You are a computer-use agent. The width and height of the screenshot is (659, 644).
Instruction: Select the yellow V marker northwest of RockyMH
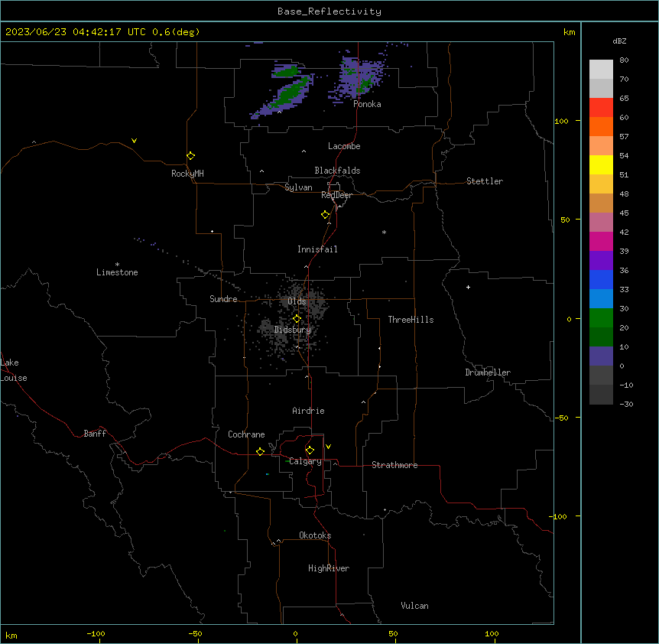pos(134,141)
